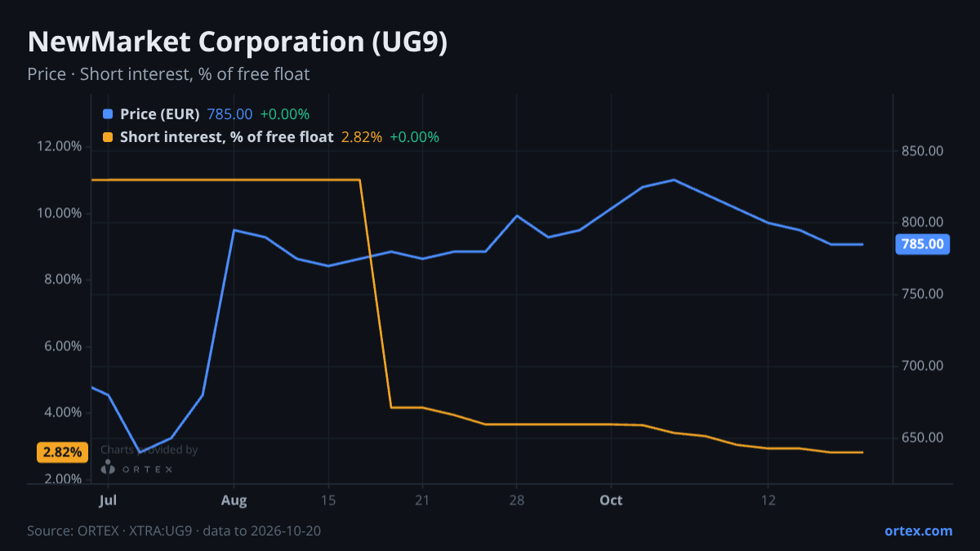Screen dimensions: 980x551
Task: Click the 15 date axis label
Action: (x=329, y=500)
